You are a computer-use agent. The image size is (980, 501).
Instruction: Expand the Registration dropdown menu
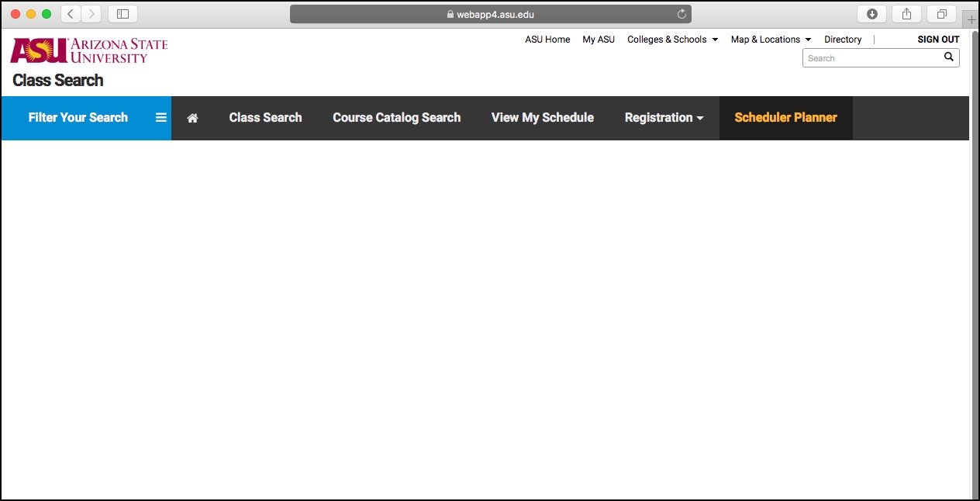(664, 118)
